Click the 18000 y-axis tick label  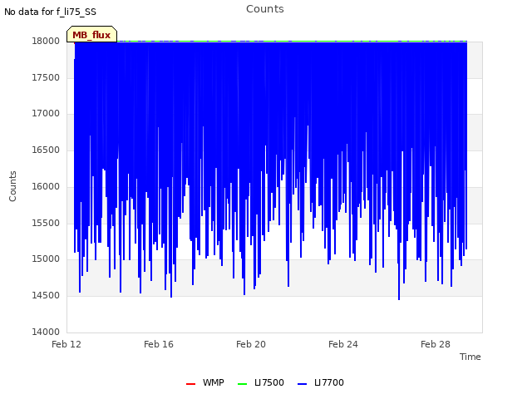[x=46, y=41]
